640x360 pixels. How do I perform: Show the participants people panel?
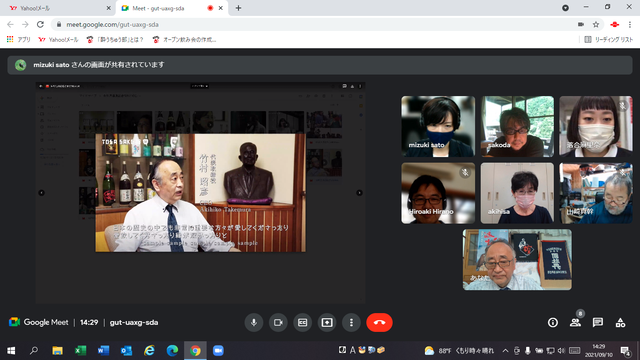click(x=575, y=322)
